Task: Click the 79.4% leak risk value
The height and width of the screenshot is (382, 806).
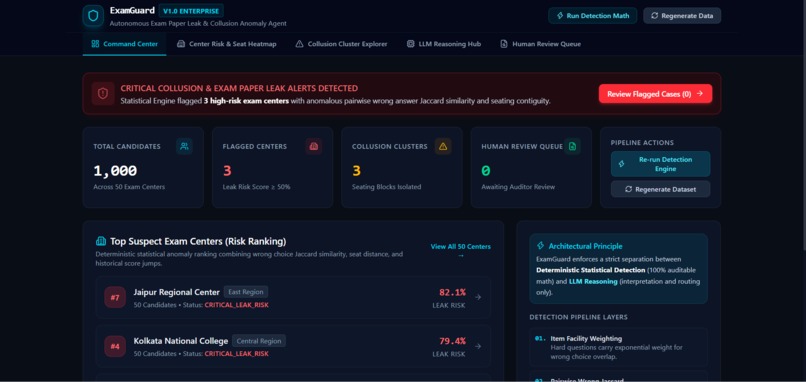Action: click(452, 341)
